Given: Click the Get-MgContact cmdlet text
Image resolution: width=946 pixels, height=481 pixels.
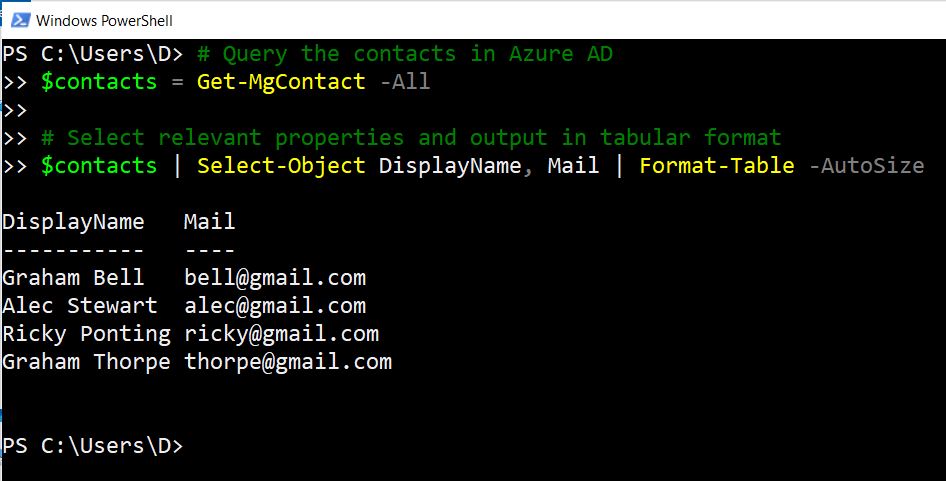Looking at the screenshot, I should [x=281, y=81].
